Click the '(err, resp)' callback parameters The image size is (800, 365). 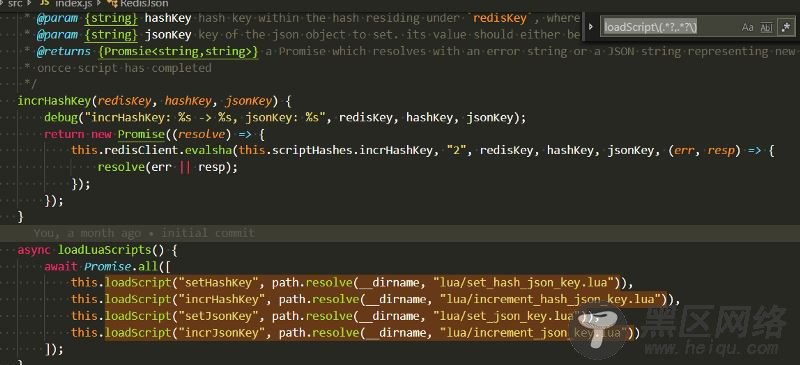click(706, 151)
